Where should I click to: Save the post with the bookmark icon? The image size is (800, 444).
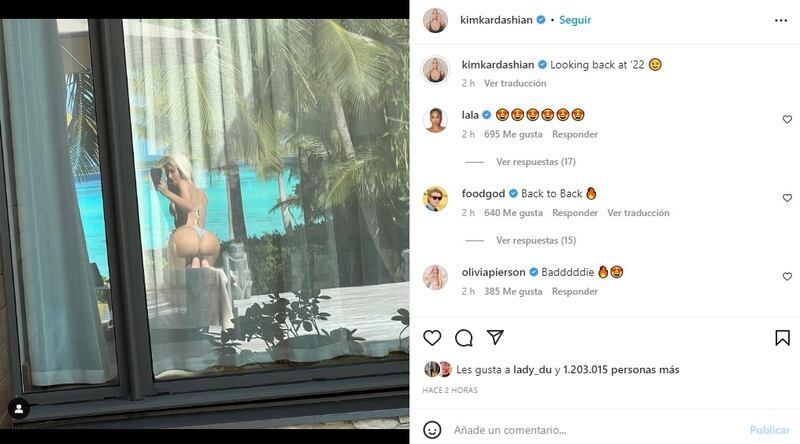coord(783,338)
